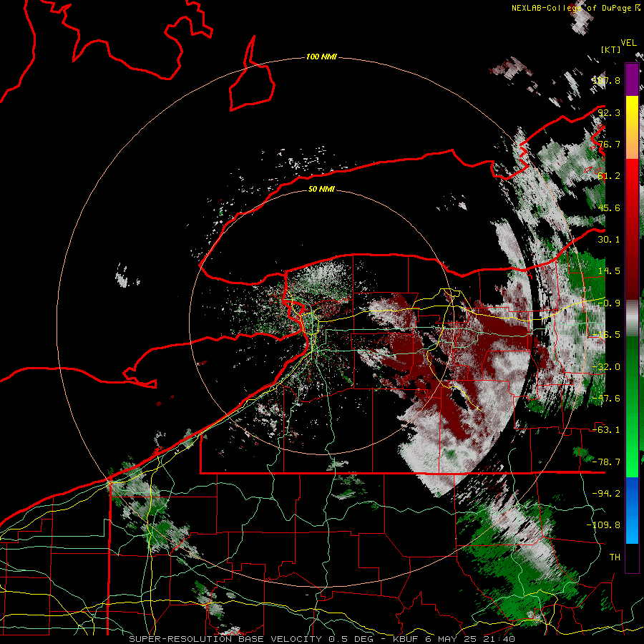The width and height of the screenshot is (644, 644).
Task: Pick the blue segment of the color scale
Action: coord(632,510)
